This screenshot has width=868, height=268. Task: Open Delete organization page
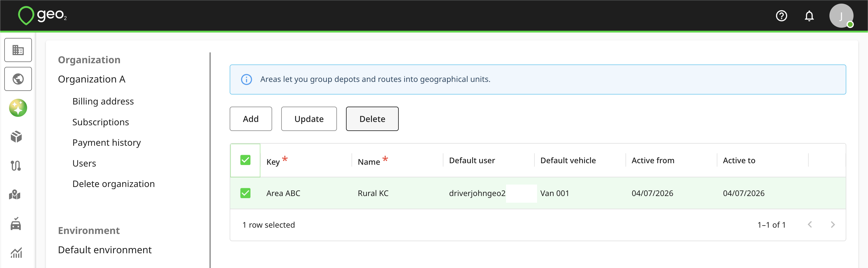(x=114, y=184)
